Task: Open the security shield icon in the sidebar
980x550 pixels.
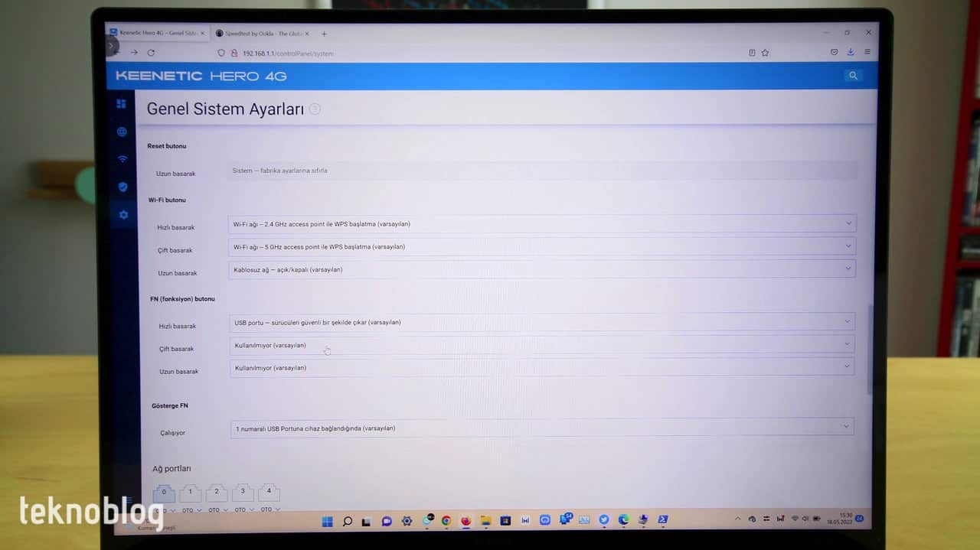Action: pos(122,187)
